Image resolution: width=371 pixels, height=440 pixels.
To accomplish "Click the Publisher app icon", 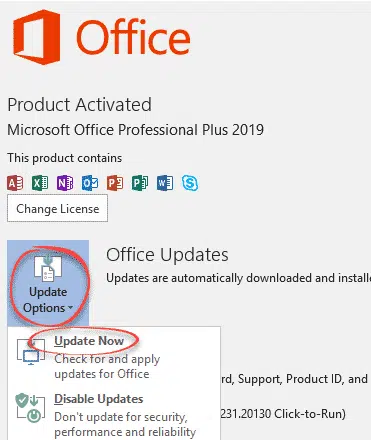I will coord(140,183).
